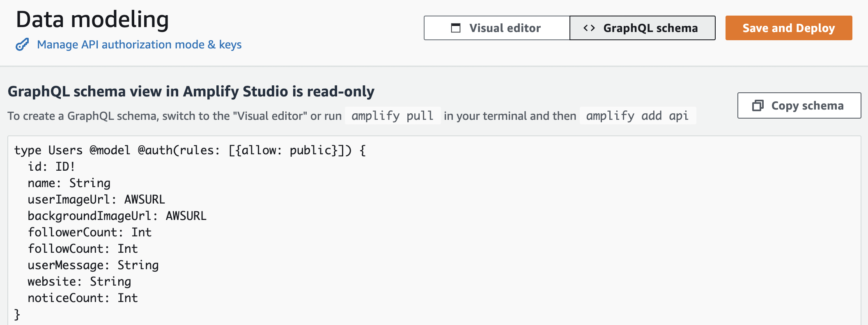Select the GraphQL schema tab
The image size is (868, 325).
643,28
